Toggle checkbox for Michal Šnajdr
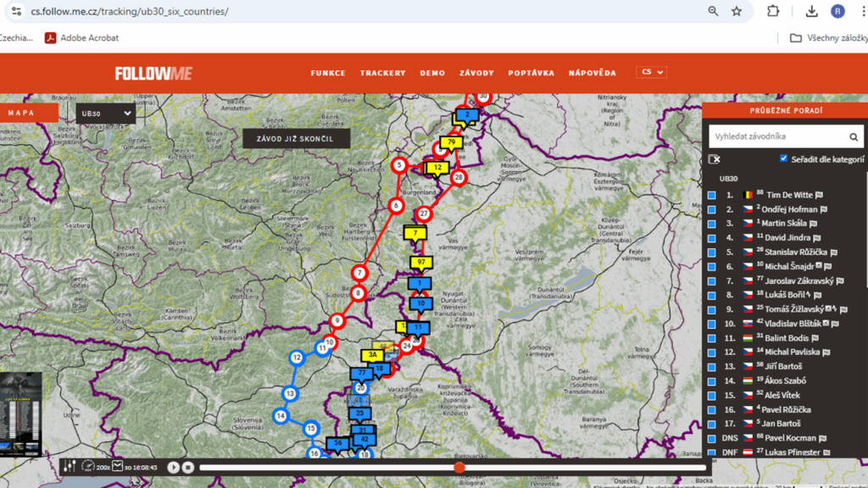This screenshot has height=488, width=868. pyautogui.click(x=712, y=267)
